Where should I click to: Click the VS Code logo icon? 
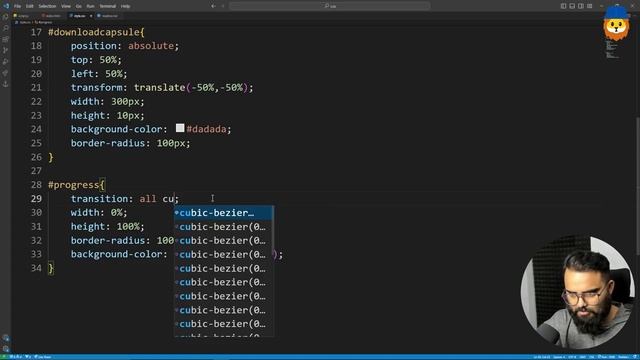(6, 6)
